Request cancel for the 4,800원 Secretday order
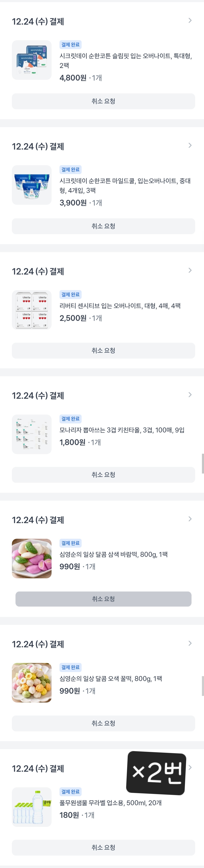This screenshot has height=868, width=204. pos(103,101)
